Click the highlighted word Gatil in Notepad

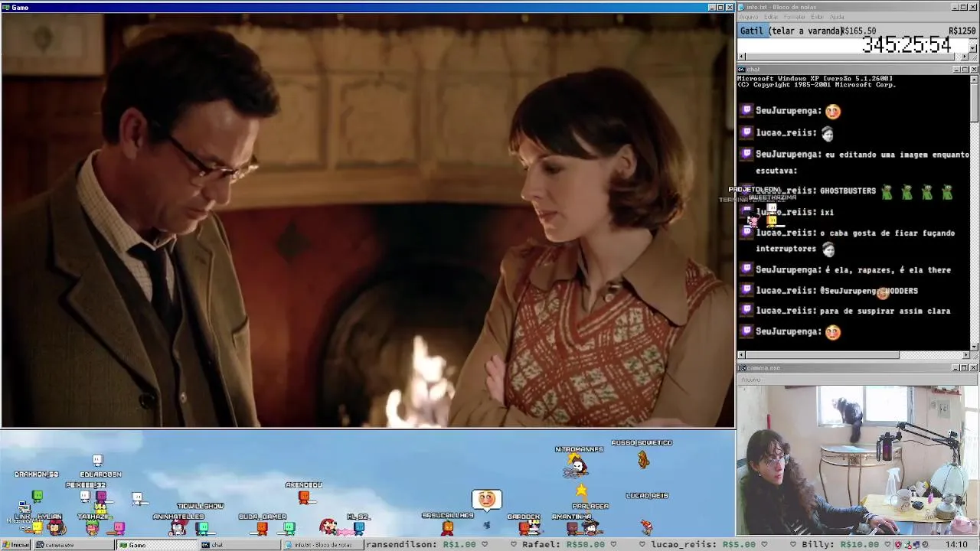(x=752, y=31)
